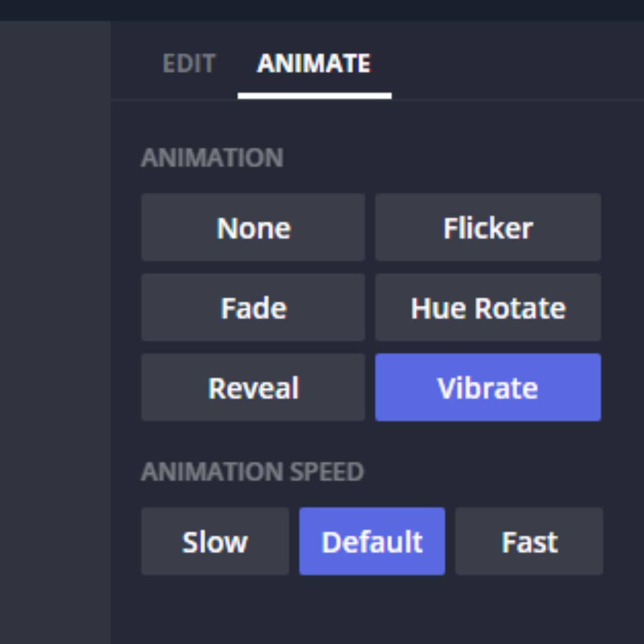Open the ANIMATE tab
Image resolution: width=644 pixels, height=644 pixels.
[x=314, y=64]
